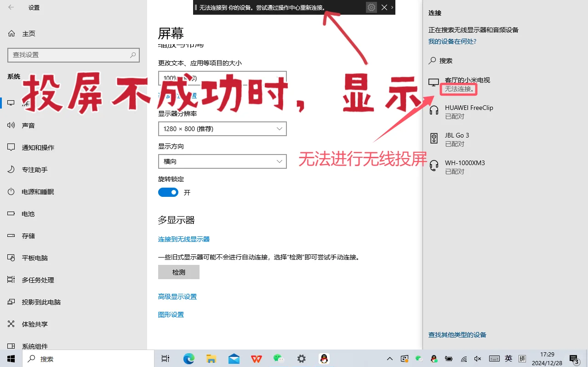Open Microsoft Edge from the taskbar
The width and height of the screenshot is (588, 367).
(189, 359)
